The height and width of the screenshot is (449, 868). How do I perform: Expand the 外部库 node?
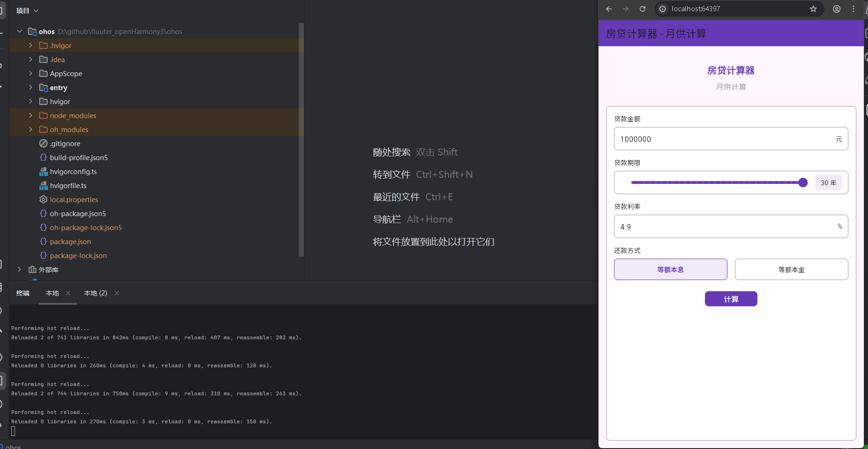(x=19, y=269)
